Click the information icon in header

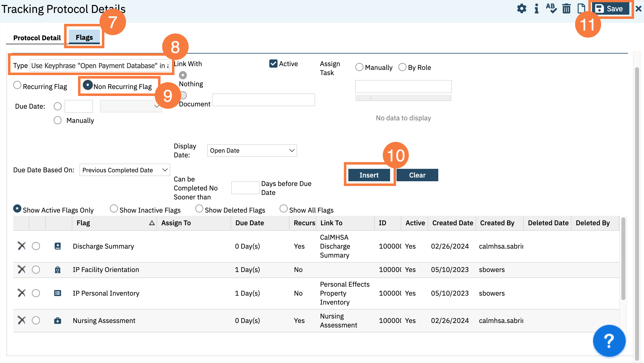[x=536, y=9]
